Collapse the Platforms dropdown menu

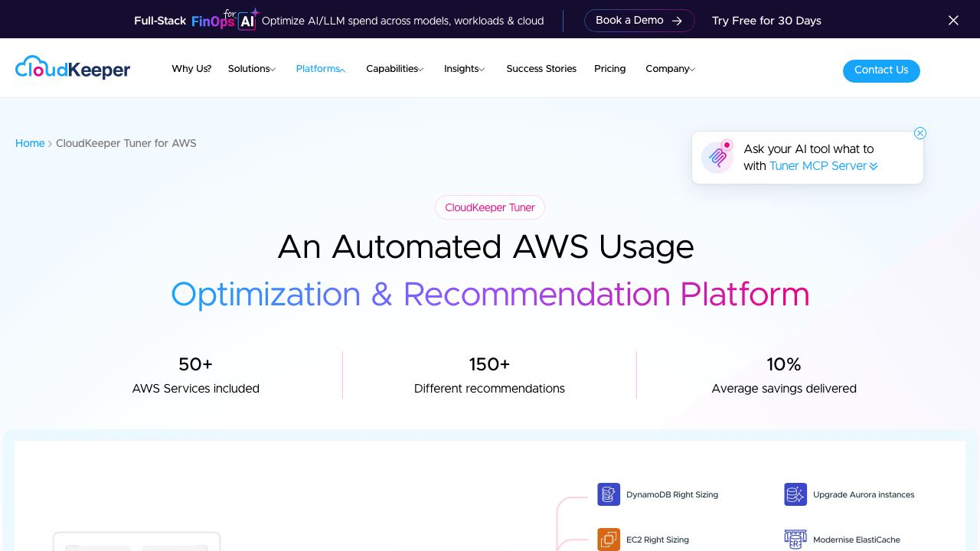(x=321, y=69)
